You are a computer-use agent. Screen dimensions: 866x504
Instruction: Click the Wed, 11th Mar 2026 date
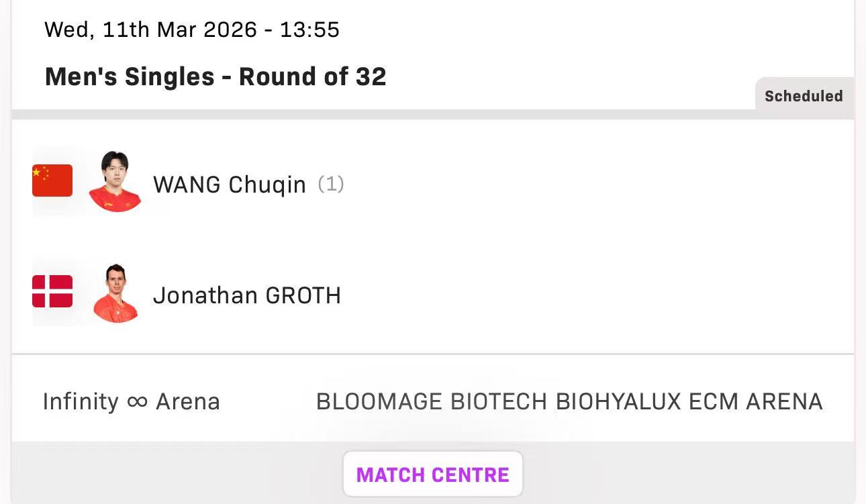coord(150,30)
